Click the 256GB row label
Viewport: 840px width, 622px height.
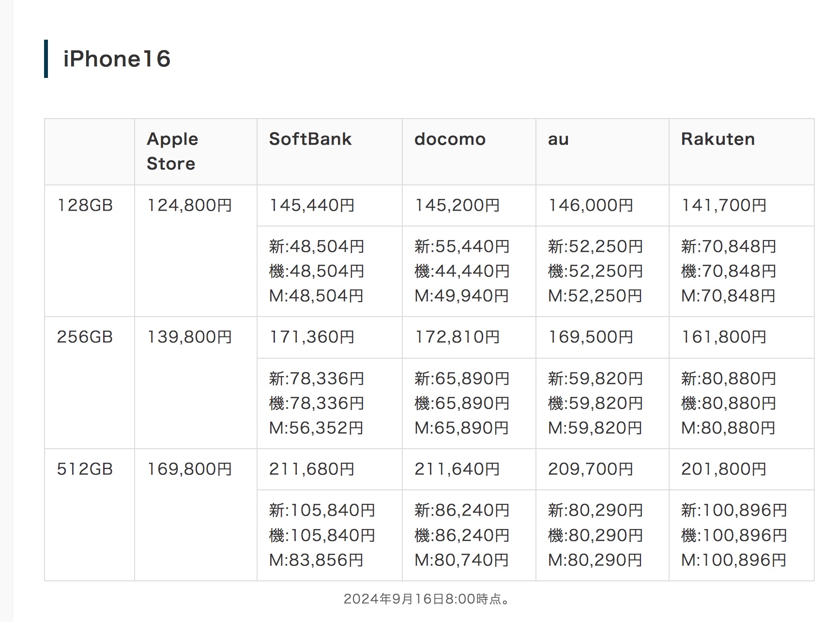click(85, 337)
